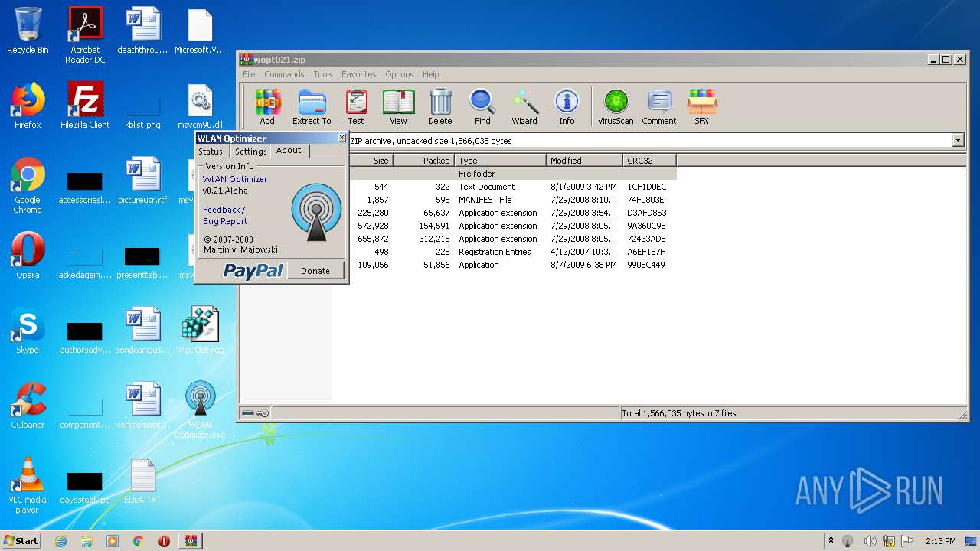Viewport: 980px width, 551px height.
Task: Select the About tab
Action: (x=289, y=151)
